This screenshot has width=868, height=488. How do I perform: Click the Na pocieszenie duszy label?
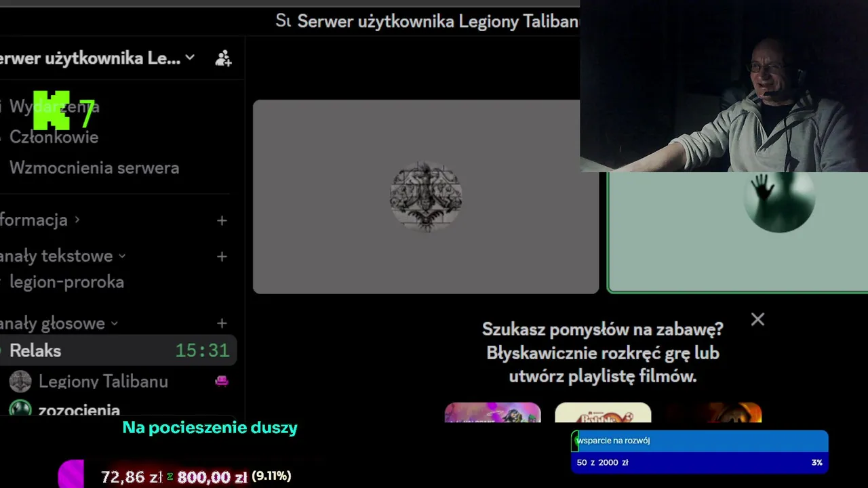tap(210, 428)
